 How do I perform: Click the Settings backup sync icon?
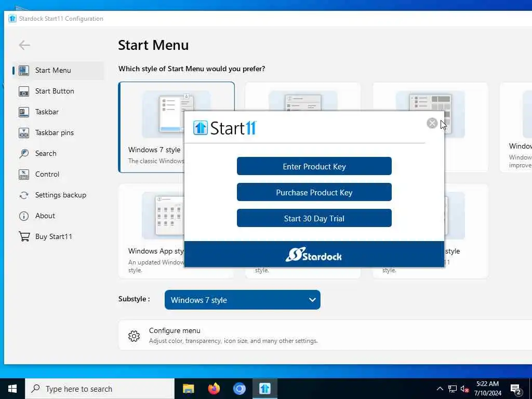24,195
